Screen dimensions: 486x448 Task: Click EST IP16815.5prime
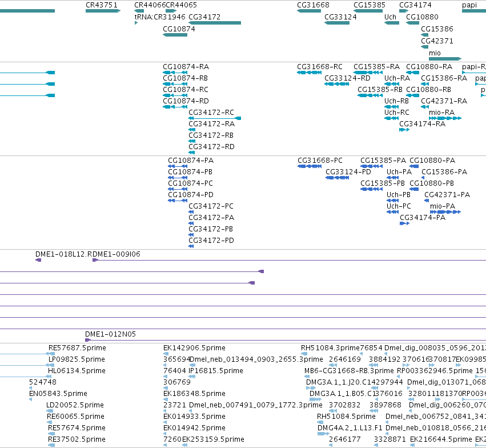click(192, 377)
